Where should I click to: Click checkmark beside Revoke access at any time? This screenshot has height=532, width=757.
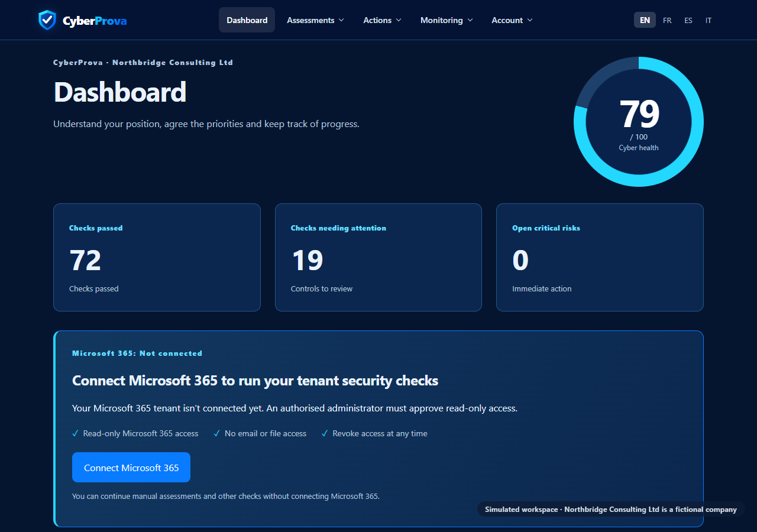coord(325,434)
